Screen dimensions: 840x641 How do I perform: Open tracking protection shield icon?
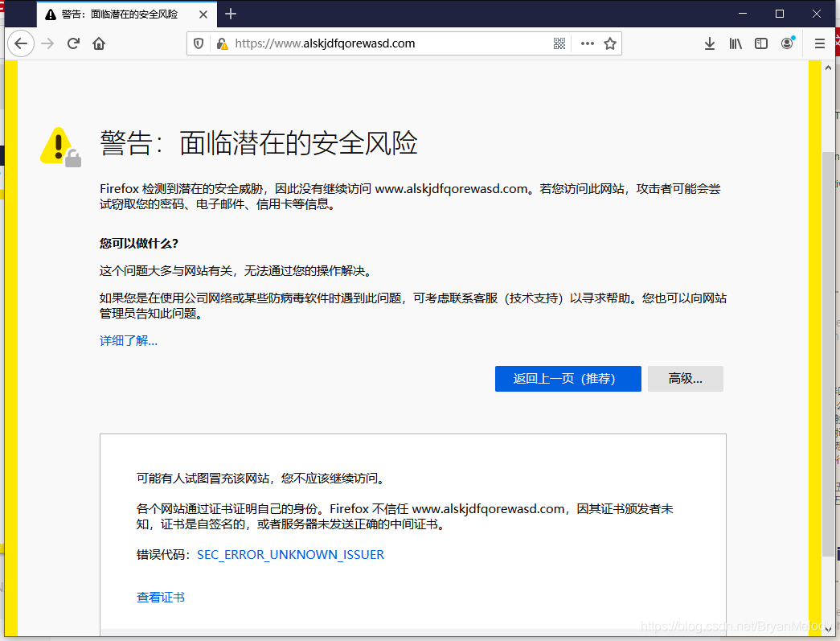point(199,43)
